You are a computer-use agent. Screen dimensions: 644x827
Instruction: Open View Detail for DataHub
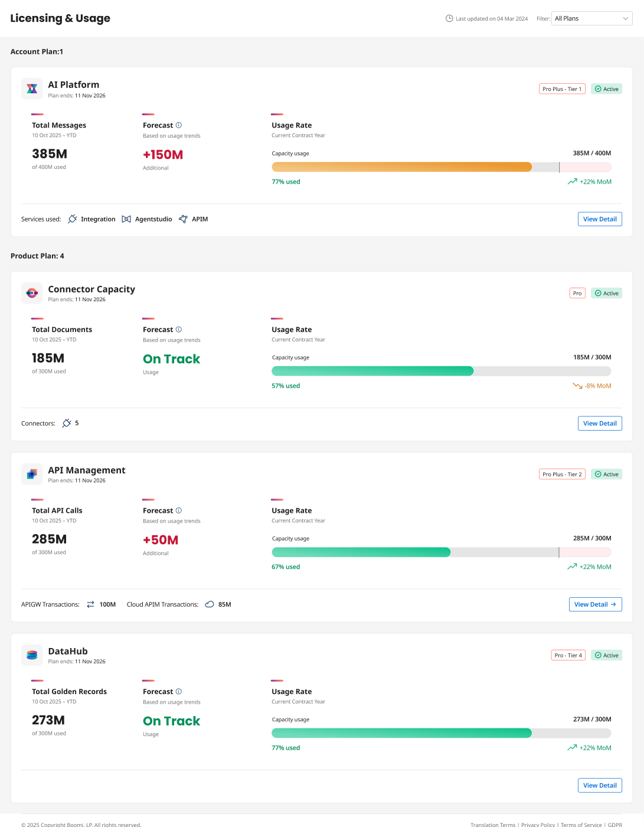click(600, 786)
